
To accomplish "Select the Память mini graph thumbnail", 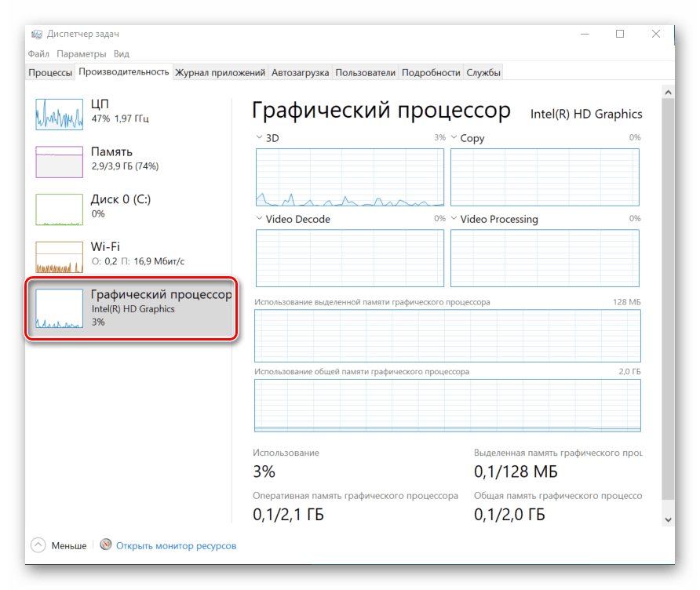I will click(x=60, y=162).
